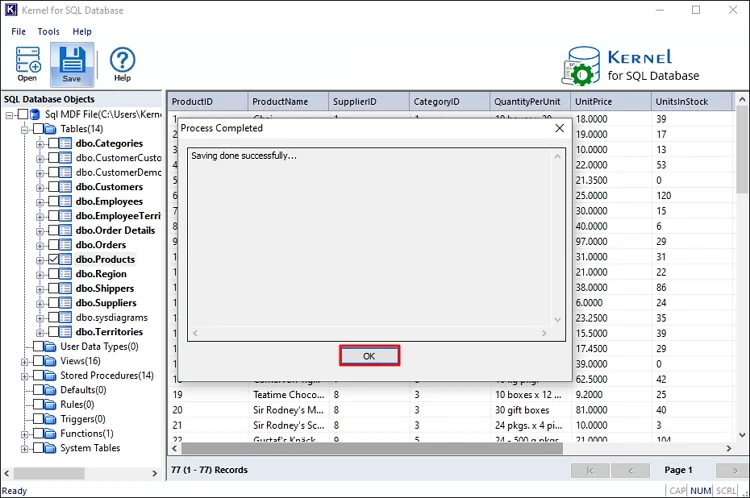The height and width of the screenshot is (498, 750).
Task: Check the dbo.Customers checkbox
Action: click(x=54, y=187)
